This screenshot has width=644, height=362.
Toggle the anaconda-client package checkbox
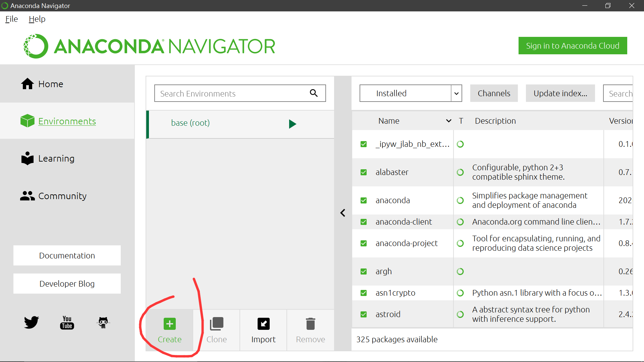[x=364, y=222]
